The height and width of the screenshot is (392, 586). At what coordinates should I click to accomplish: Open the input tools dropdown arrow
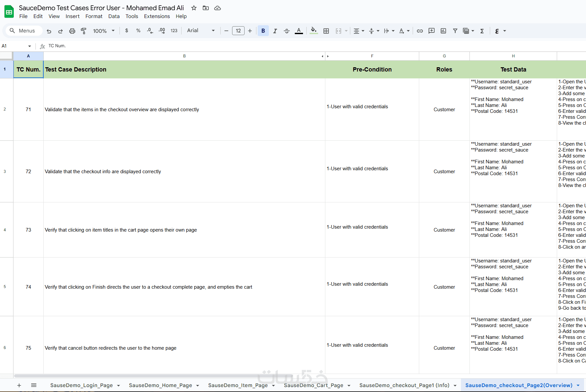[505, 31]
